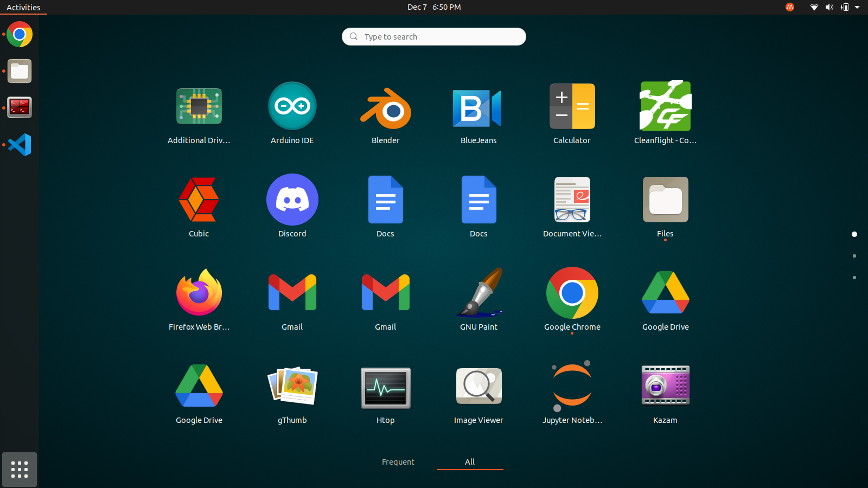Image resolution: width=868 pixels, height=488 pixels.
Task: Open Files from the dock
Action: coord(20,71)
